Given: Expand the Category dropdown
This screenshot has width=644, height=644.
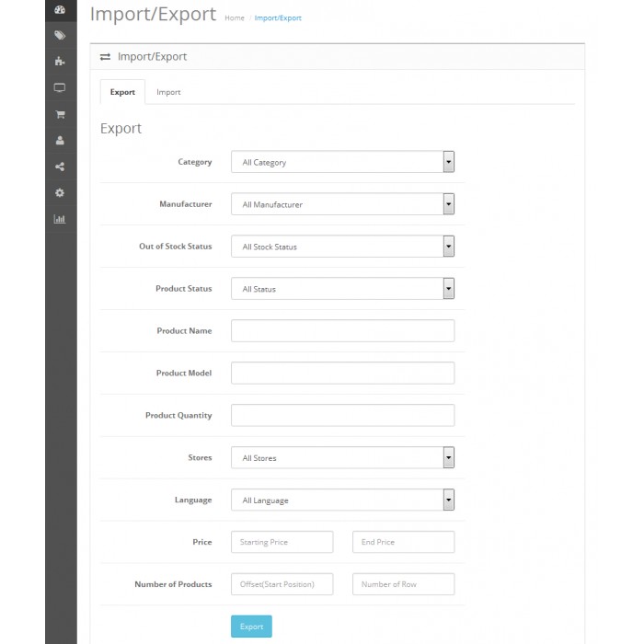Looking at the screenshot, I should tap(342, 162).
